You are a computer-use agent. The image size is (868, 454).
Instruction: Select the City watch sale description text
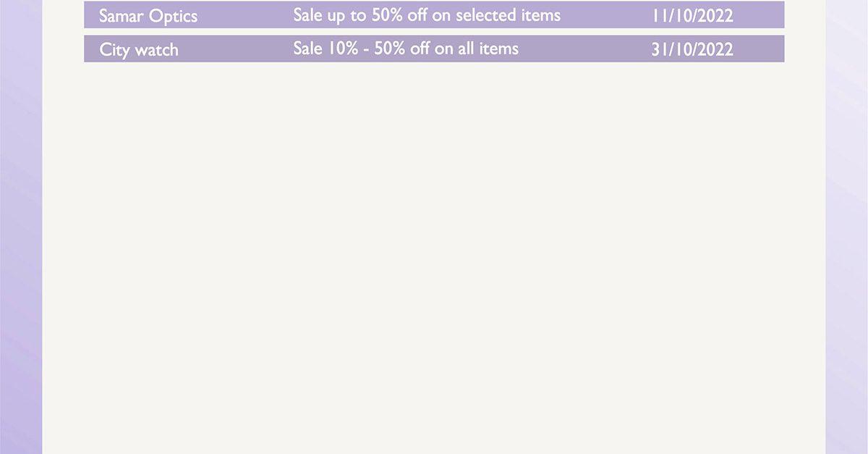pyautogui.click(x=406, y=49)
